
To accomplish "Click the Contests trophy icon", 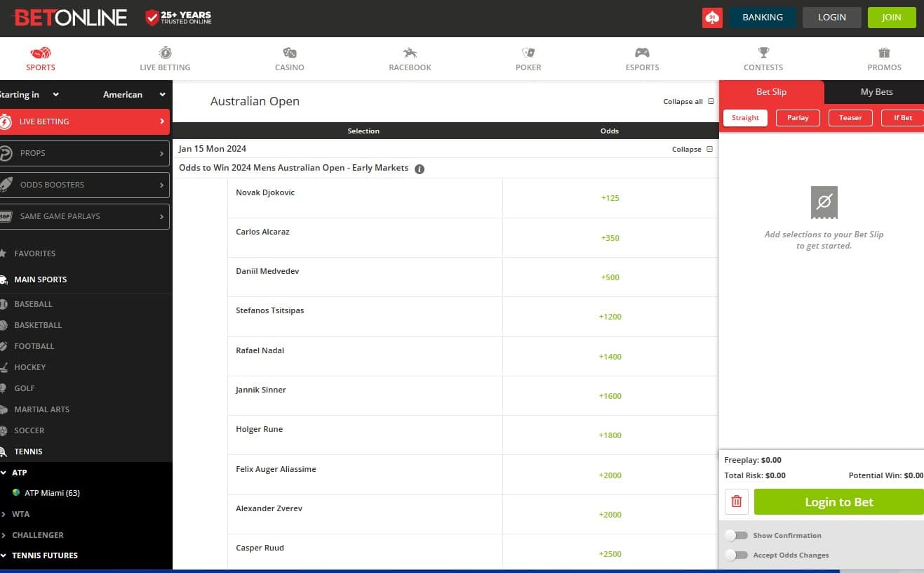I will 763,53.
